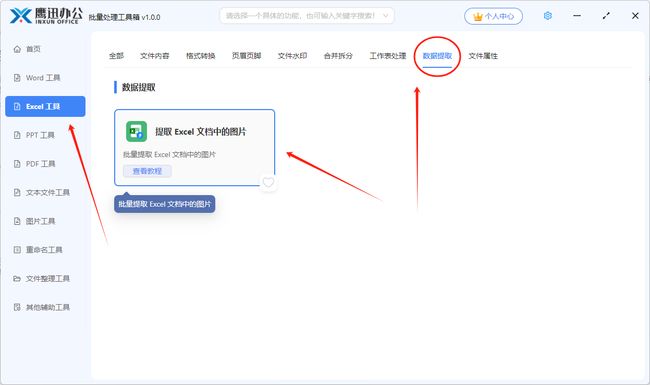The height and width of the screenshot is (385, 650).
Task: Click the green Excel image extraction icon
Action: [x=136, y=132]
